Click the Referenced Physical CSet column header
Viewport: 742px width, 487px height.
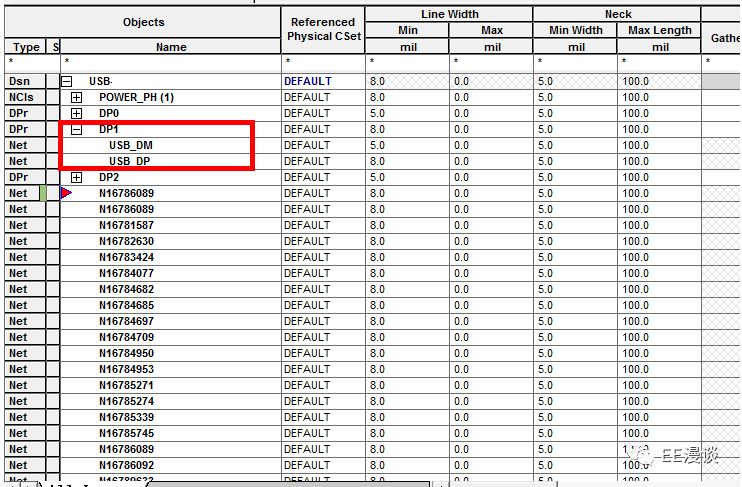tap(323, 29)
